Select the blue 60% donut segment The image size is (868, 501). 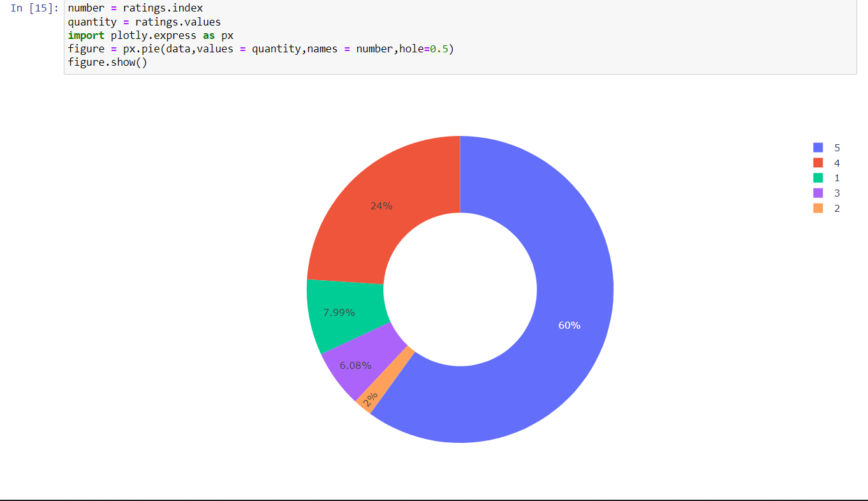point(568,325)
